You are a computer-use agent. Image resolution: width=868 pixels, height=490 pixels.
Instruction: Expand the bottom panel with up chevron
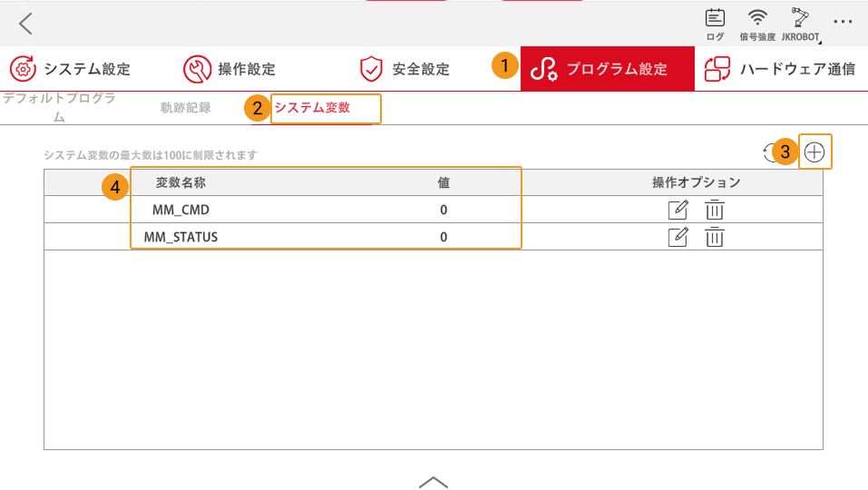(x=434, y=482)
